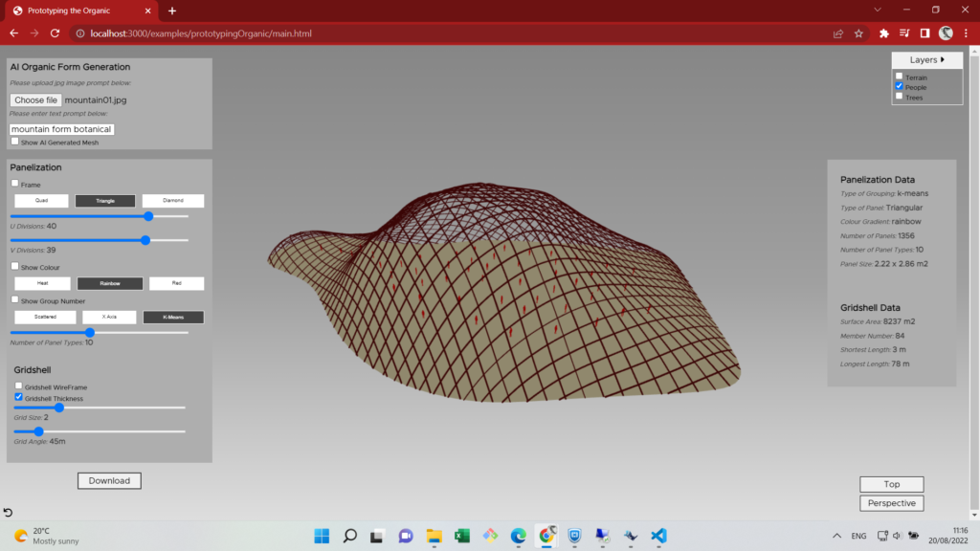The width and height of the screenshot is (980, 551).
Task: Collapse the Layers panel arrow
Action: [x=943, y=60]
